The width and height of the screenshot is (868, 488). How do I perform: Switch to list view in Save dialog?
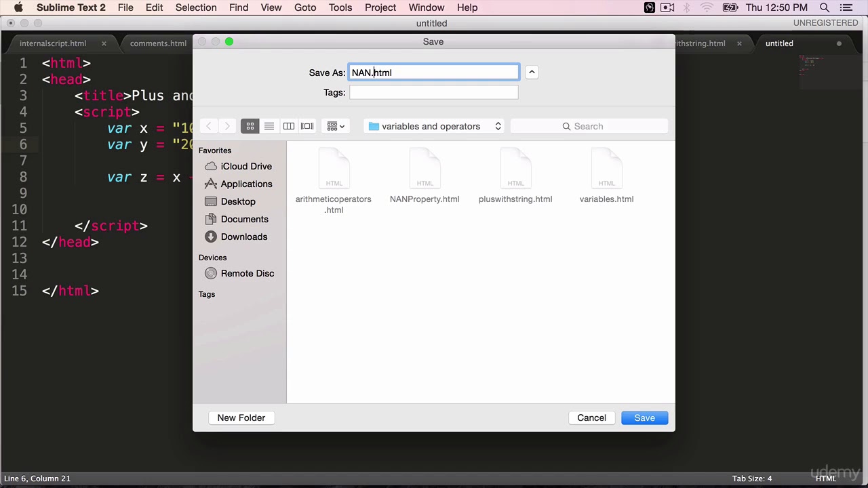tap(269, 126)
